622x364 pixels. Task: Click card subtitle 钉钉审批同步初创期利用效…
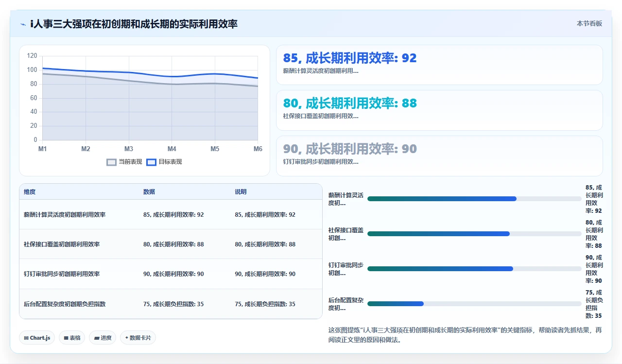(x=321, y=162)
